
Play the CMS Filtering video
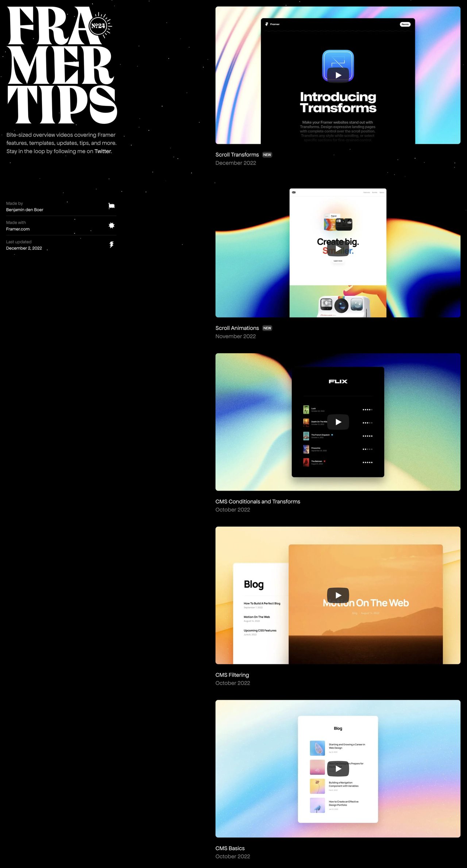click(338, 595)
